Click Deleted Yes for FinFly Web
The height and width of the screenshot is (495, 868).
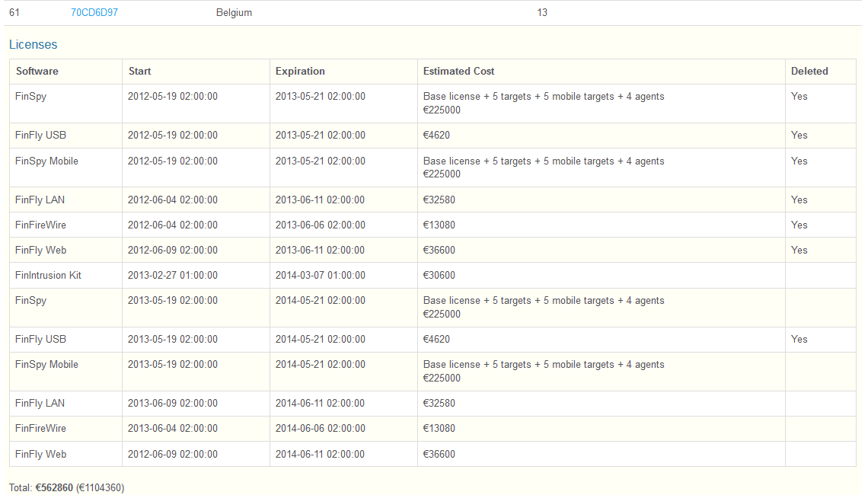799,251
